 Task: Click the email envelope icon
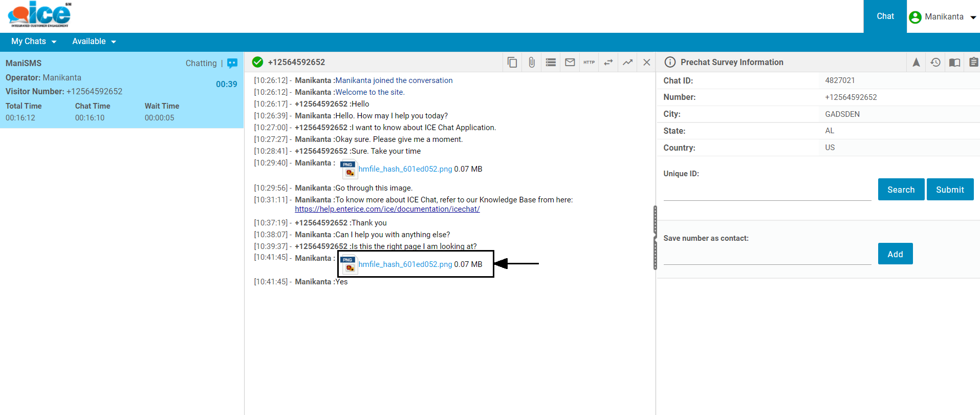[570, 63]
